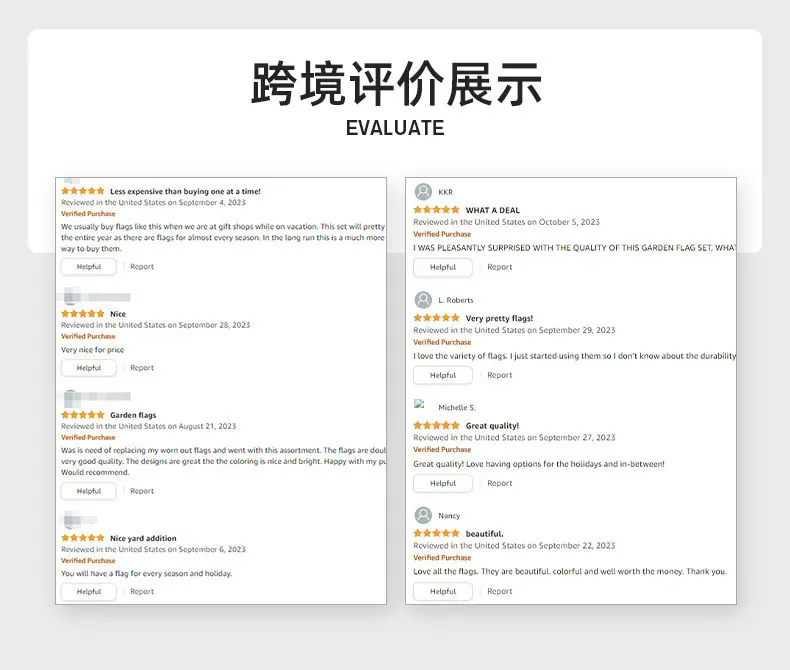Click L. Roberts' profile avatar icon

(423, 300)
